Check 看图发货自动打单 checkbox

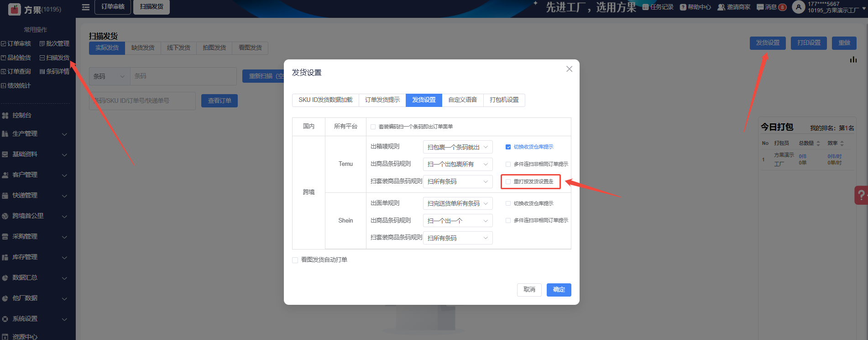pos(295,260)
